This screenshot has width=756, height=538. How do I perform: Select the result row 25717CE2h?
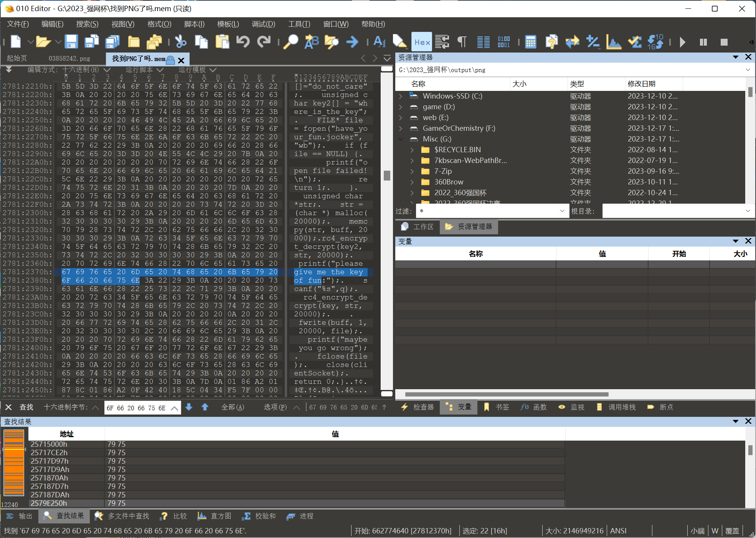point(296,452)
